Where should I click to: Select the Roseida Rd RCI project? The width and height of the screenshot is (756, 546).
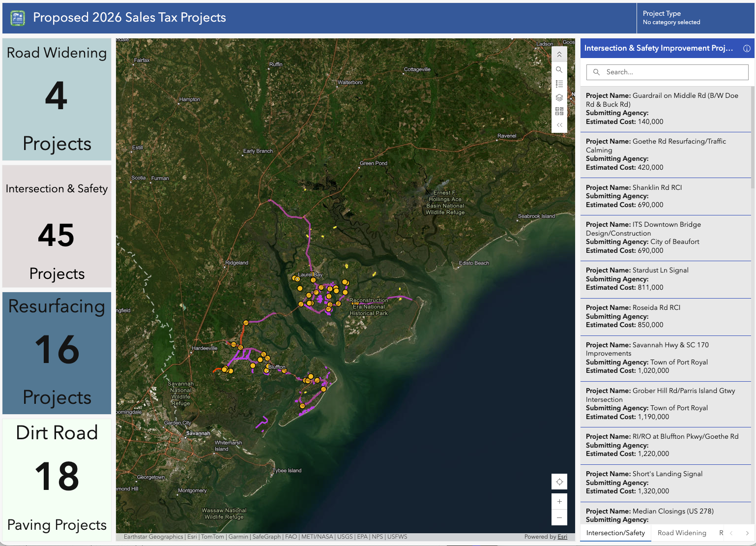[x=666, y=316]
